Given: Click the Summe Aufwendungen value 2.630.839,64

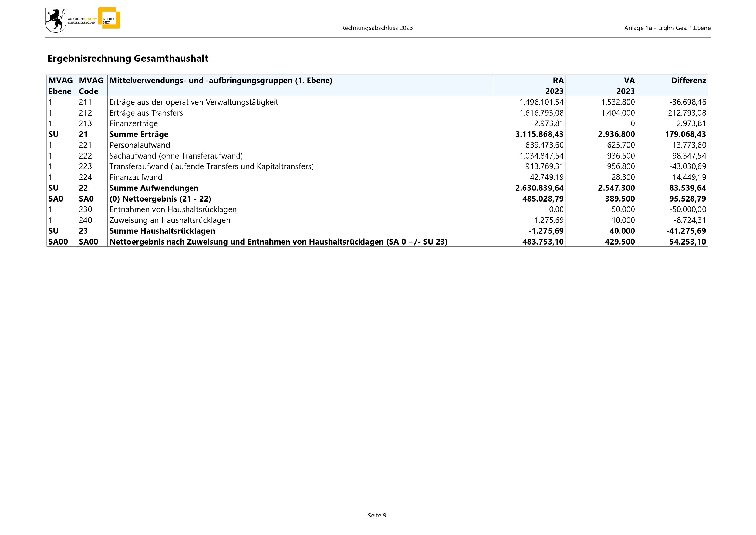Looking at the screenshot, I should [539, 188].
